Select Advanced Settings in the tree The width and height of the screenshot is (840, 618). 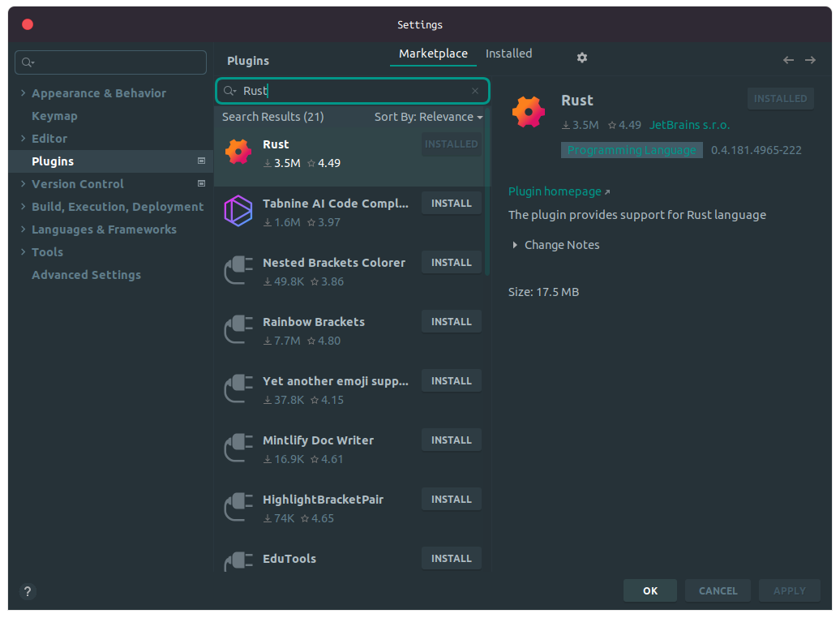click(86, 274)
